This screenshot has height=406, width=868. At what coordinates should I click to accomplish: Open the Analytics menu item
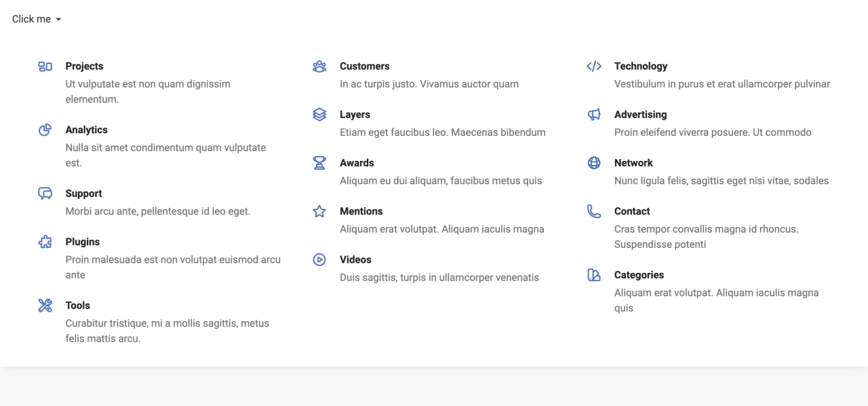click(x=86, y=130)
